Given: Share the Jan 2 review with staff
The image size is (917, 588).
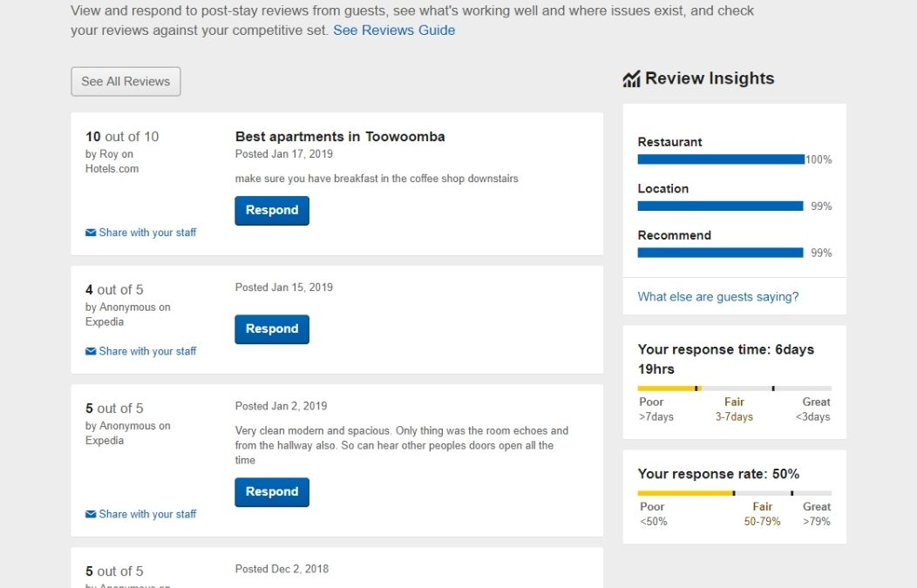Looking at the screenshot, I should (x=147, y=514).
